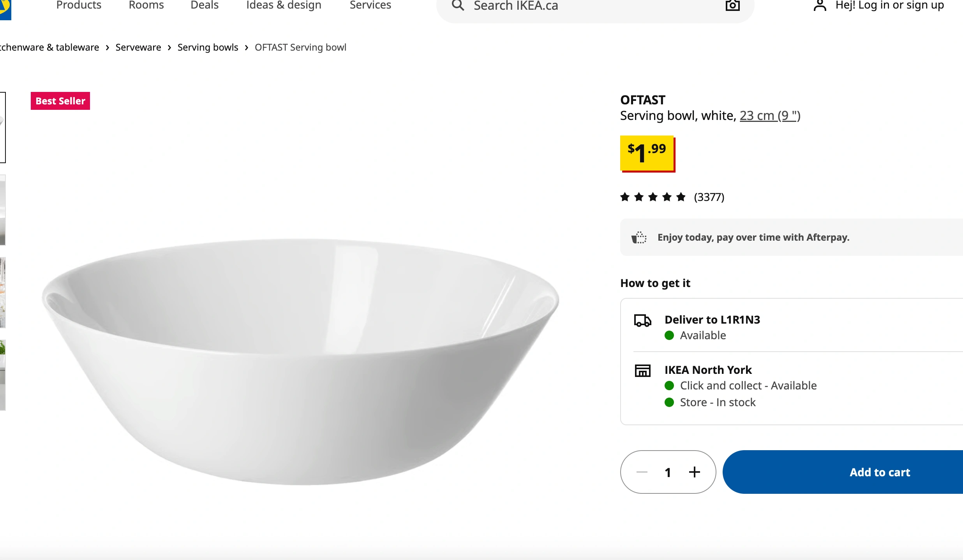Image resolution: width=963 pixels, height=560 pixels.
Task: Click the IKEA North York store icon
Action: click(x=642, y=370)
